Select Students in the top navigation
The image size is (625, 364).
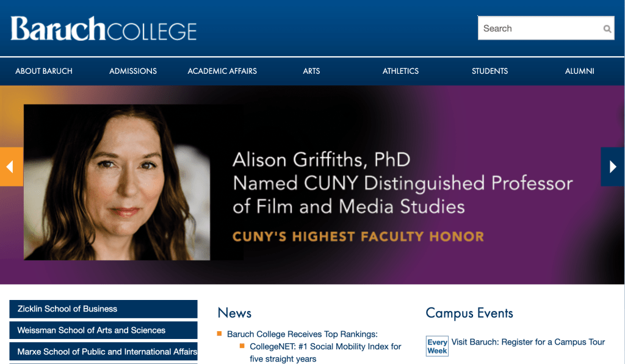[x=490, y=71]
